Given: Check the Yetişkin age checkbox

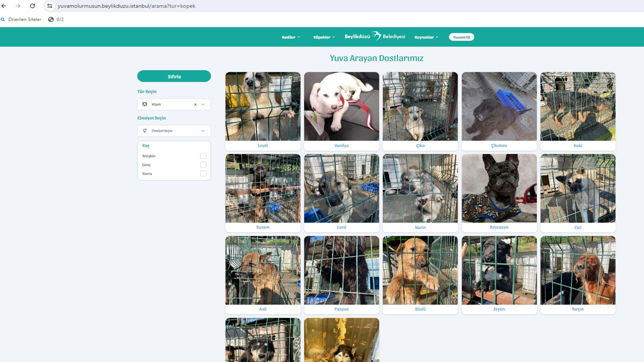Looking at the screenshot, I should [x=203, y=156].
